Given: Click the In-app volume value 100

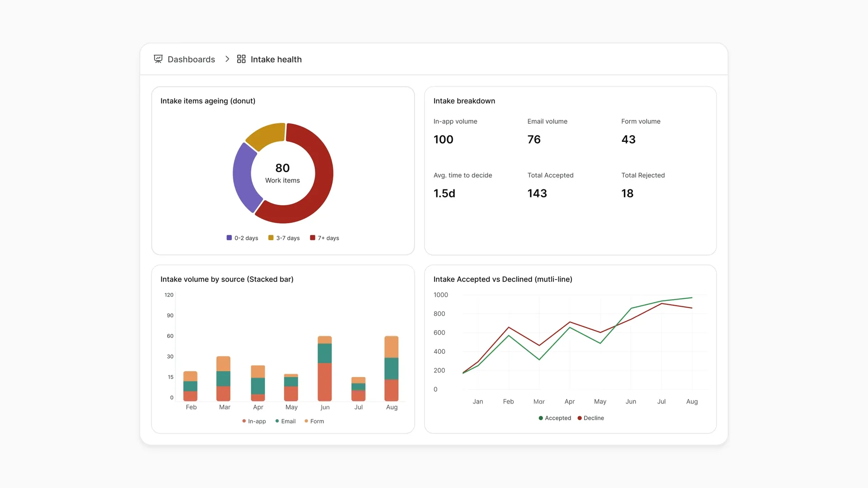Looking at the screenshot, I should pos(443,140).
